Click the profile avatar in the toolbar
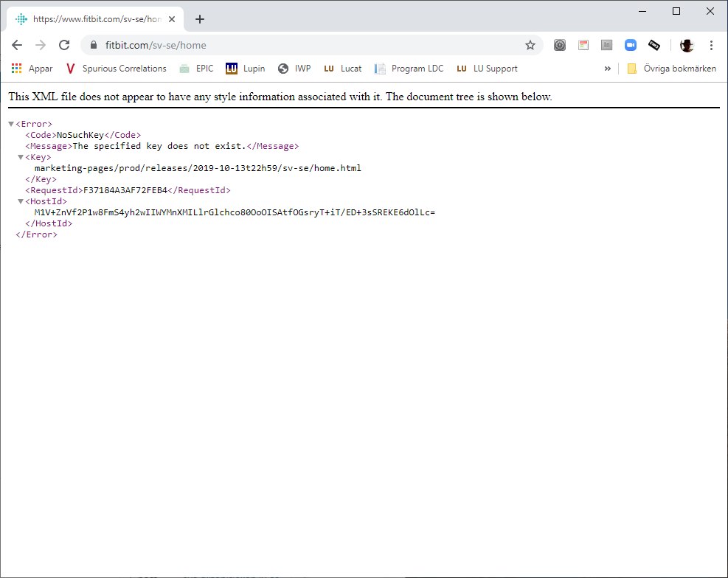Image resolution: width=728 pixels, height=578 pixels. [x=687, y=45]
